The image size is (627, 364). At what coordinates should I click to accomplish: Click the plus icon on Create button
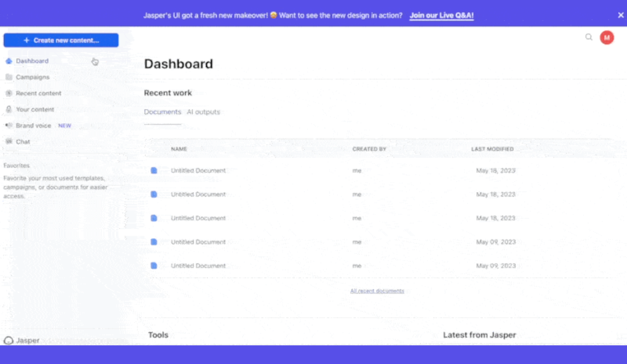(x=26, y=40)
